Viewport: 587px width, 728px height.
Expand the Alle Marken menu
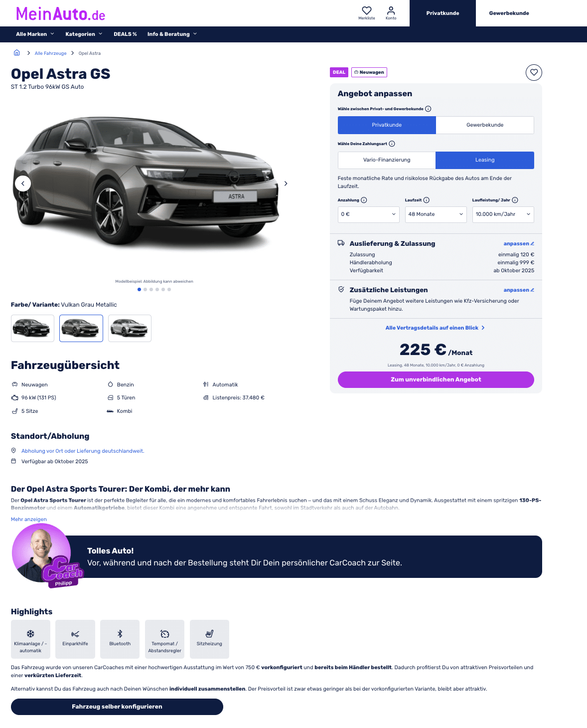[x=35, y=34]
